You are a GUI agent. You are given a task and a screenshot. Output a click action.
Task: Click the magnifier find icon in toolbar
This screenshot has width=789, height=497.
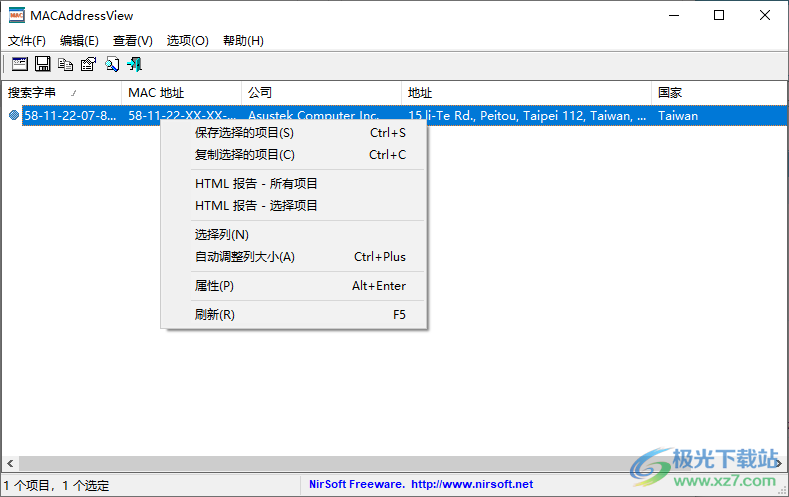[112, 64]
